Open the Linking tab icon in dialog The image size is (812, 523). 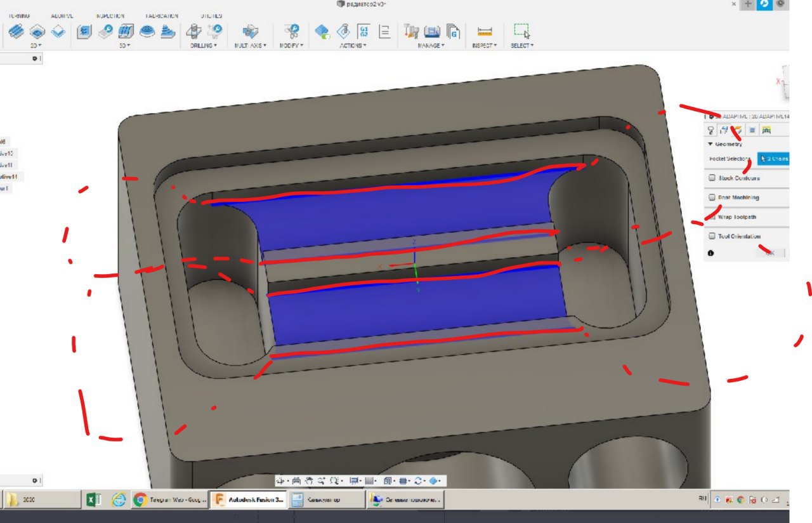click(x=766, y=130)
